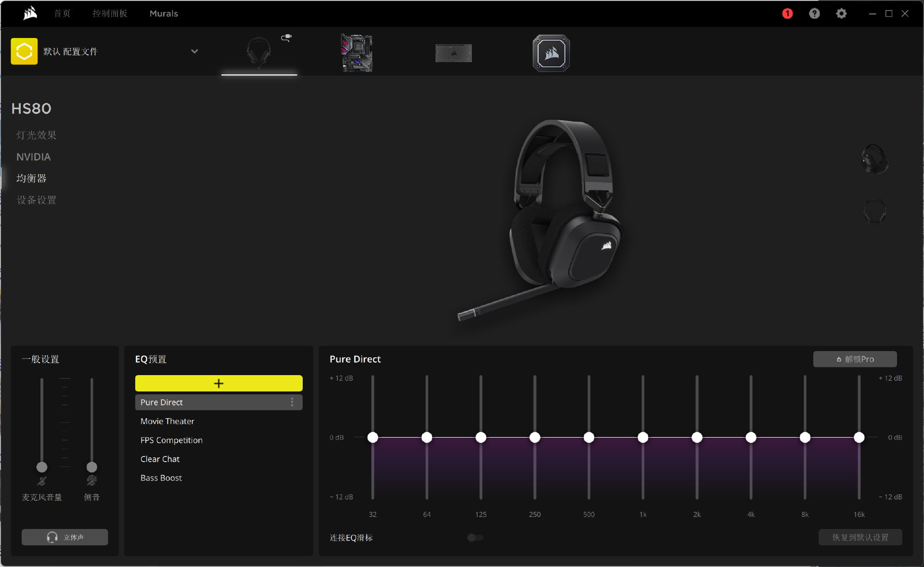Image resolution: width=924 pixels, height=567 pixels.
Task: Click the 1k frequency EQ slider handle
Action: click(643, 437)
